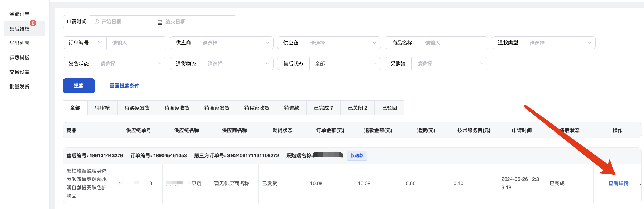
Task: Click the blue 搜索 button
Action: (x=79, y=86)
